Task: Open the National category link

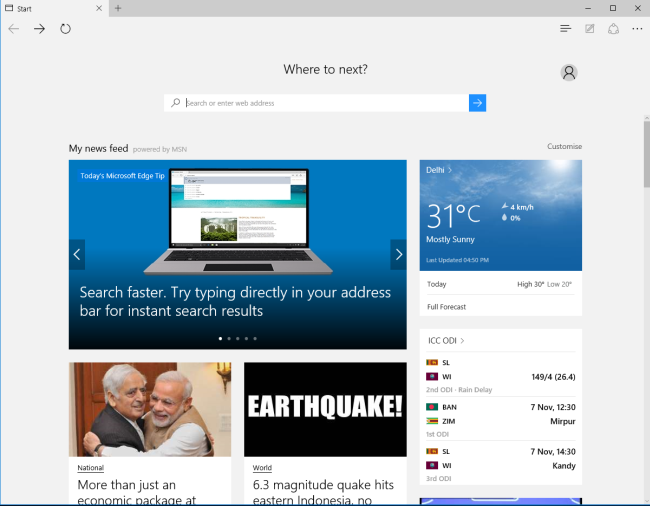Action: coord(90,467)
